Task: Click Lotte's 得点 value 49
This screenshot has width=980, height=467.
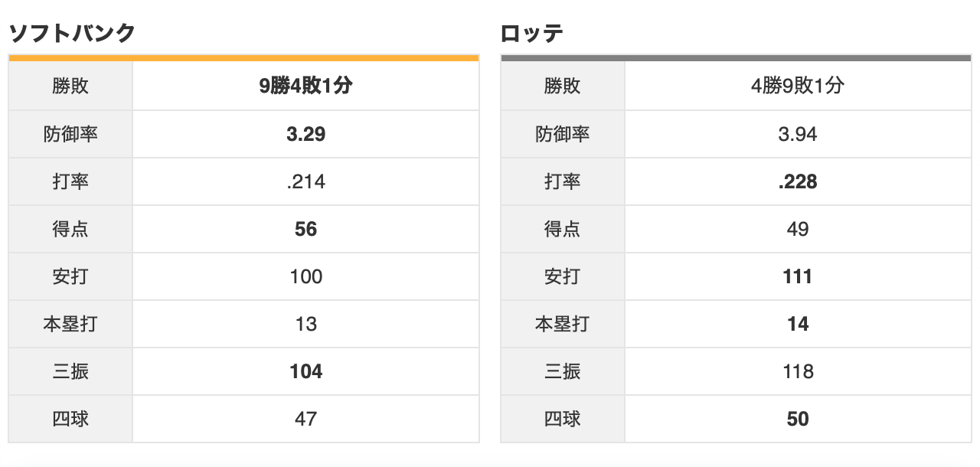Action: pyautogui.click(x=798, y=229)
